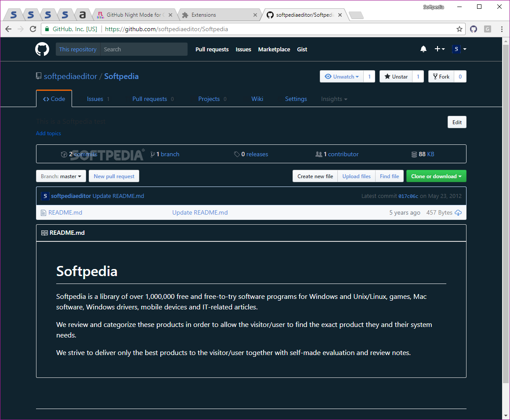Click the contributors people icon
510x420 pixels.
pyautogui.click(x=319, y=154)
